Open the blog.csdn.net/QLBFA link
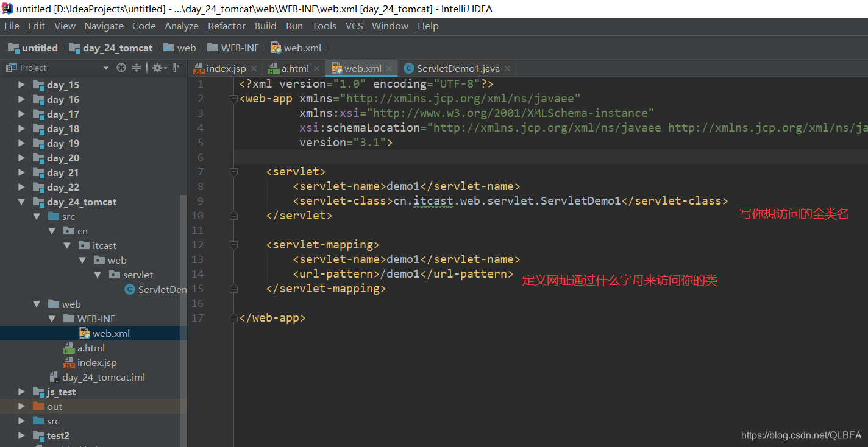The height and width of the screenshot is (447, 868). (x=800, y=435)
